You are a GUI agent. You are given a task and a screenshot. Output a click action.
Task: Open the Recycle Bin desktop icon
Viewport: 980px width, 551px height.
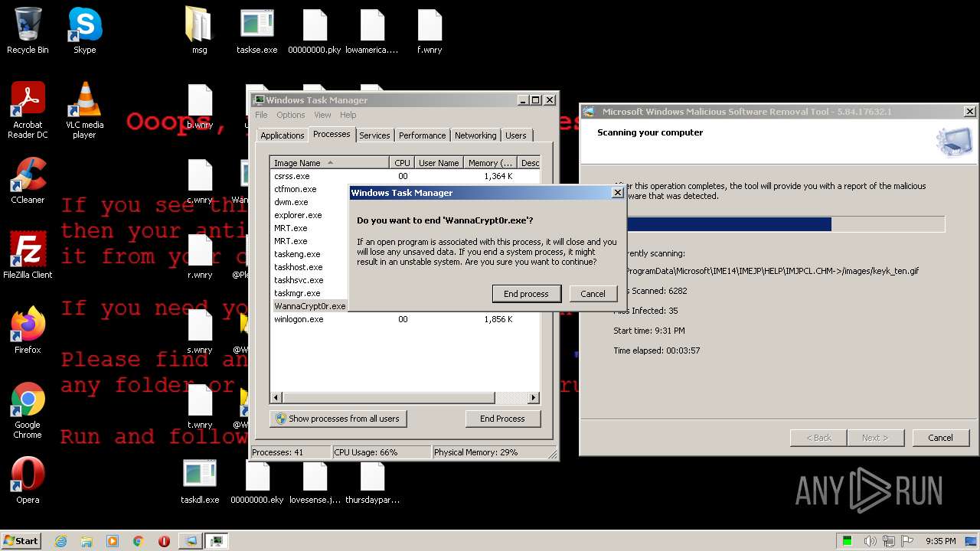pyautogui.click(x=28, y=31)
